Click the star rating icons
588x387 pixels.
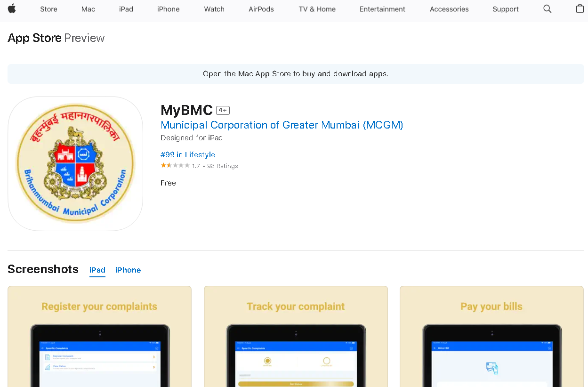coord(175,166)
